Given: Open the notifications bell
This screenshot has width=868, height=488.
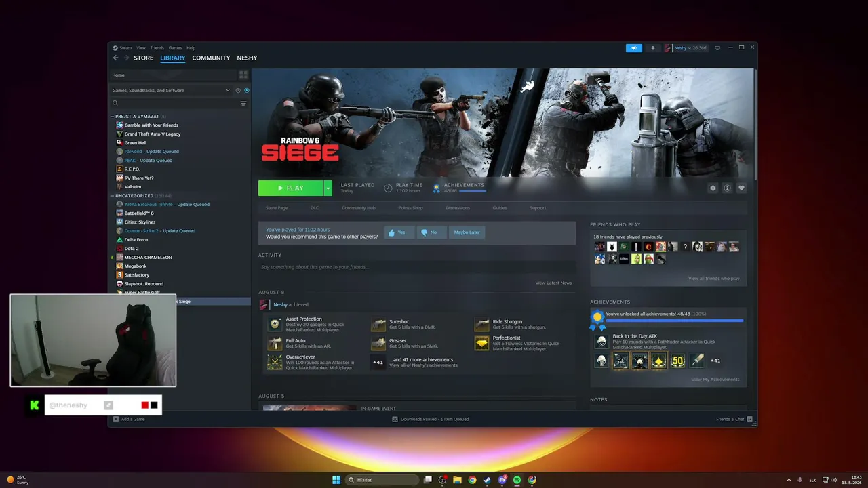Looking at the screenshot, I should tap(653, 48).
